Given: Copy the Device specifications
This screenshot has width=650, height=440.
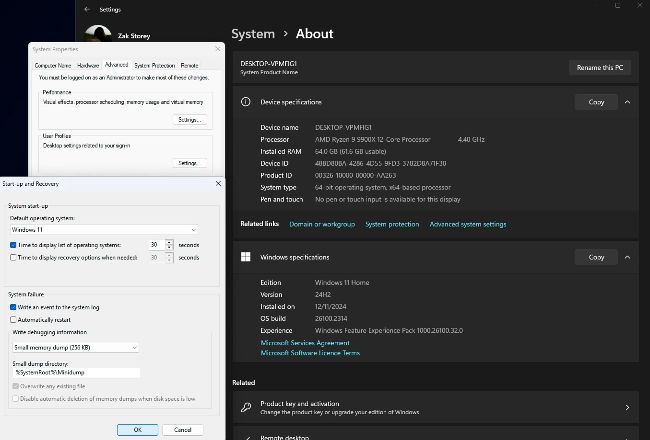Looking at the screenshot, I should pos(596,102).
